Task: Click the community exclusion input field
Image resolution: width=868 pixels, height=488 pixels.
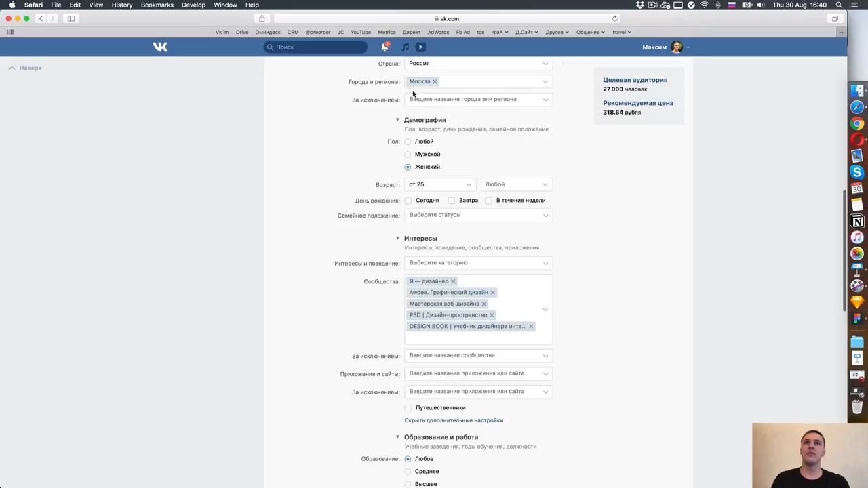Action: 478,355
